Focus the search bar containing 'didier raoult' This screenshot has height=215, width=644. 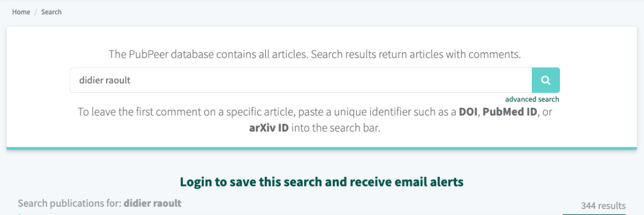point(301,80)
